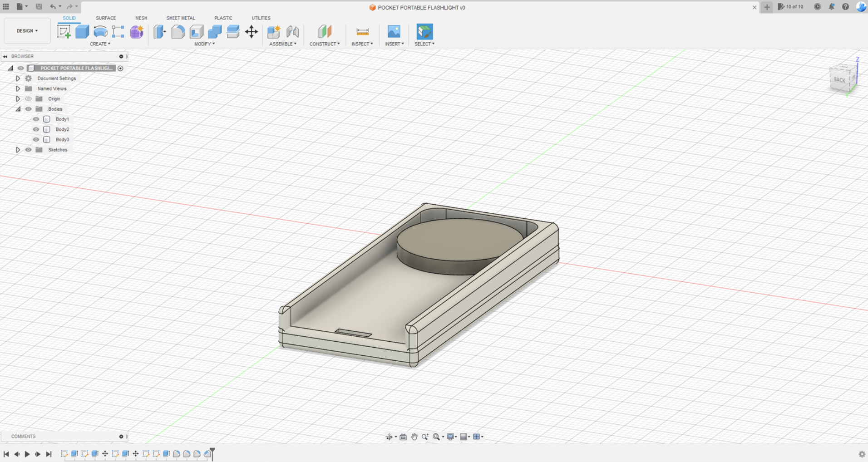Click the Measure ruler icon

362,32
